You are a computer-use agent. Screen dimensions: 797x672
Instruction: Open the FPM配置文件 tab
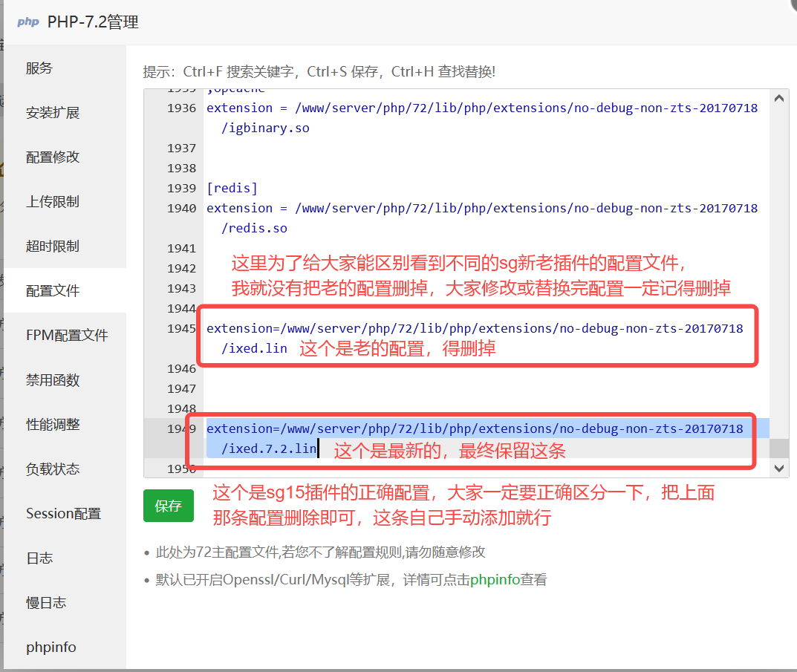[x=67, y=336]
